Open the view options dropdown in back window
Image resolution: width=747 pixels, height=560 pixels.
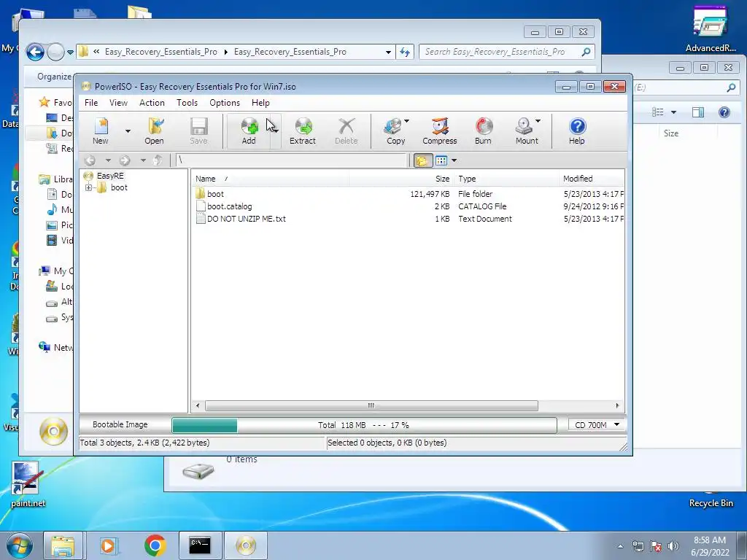(x=673, y=112)
